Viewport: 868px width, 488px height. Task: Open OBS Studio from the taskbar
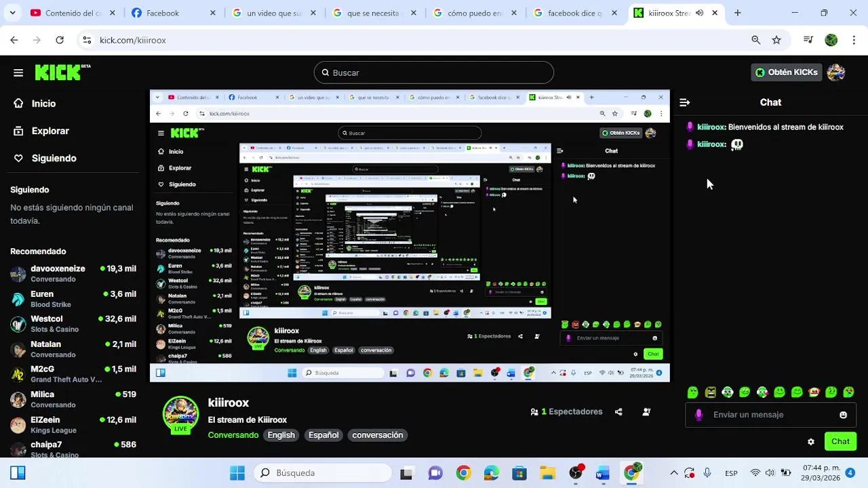pos(576,473)
